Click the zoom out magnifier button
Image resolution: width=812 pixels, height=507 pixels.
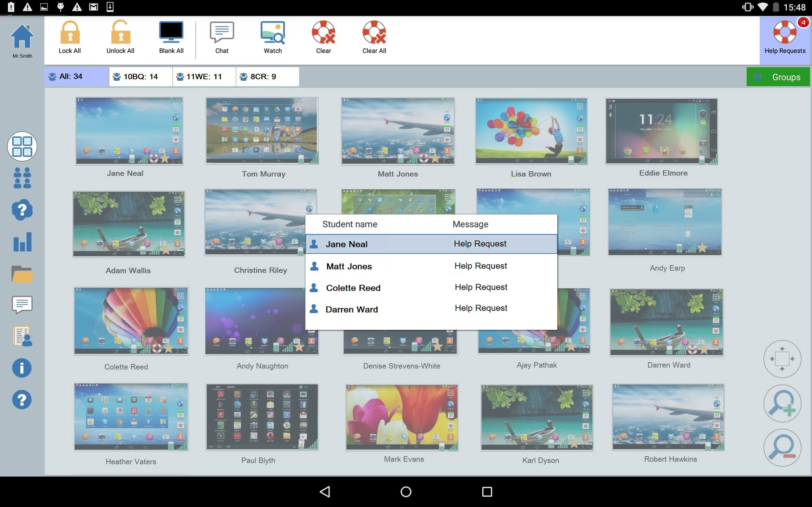pos(782,448)
